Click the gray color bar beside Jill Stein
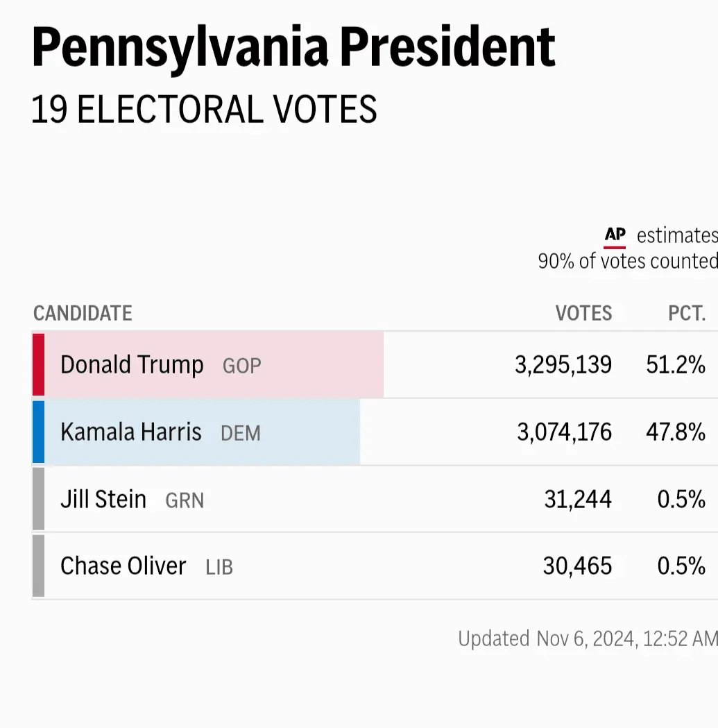 [38, 499]
